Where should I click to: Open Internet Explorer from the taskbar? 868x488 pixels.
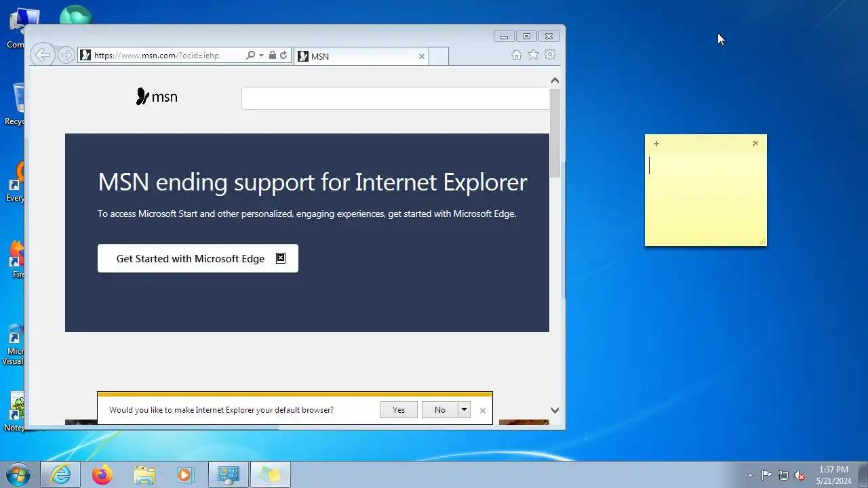coord(60,475)
